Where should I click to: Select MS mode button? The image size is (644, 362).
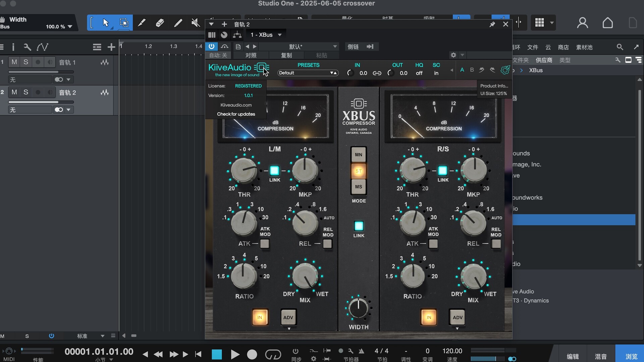coord(359,187)
